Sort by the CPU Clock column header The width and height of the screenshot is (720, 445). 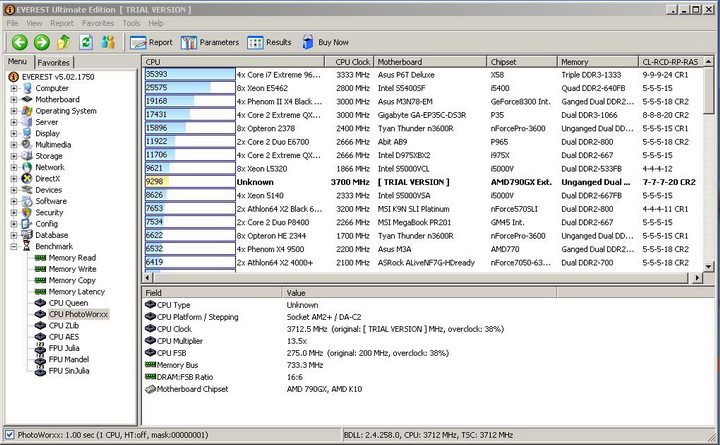(x=349, y=62)
